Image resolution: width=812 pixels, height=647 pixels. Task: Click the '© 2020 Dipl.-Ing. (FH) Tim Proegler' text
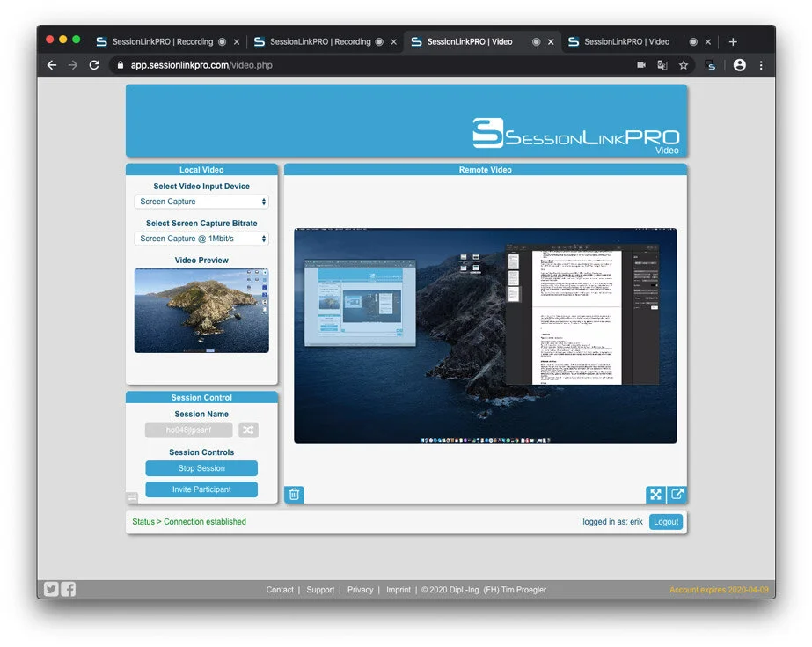(x=484, y=590)
